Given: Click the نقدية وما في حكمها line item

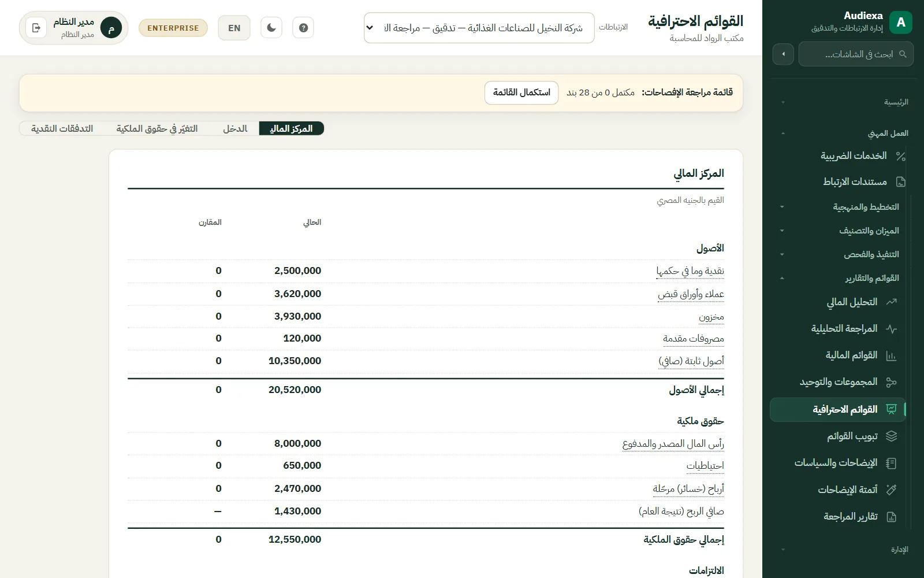Looking at the screenshot, I should 690,271.
